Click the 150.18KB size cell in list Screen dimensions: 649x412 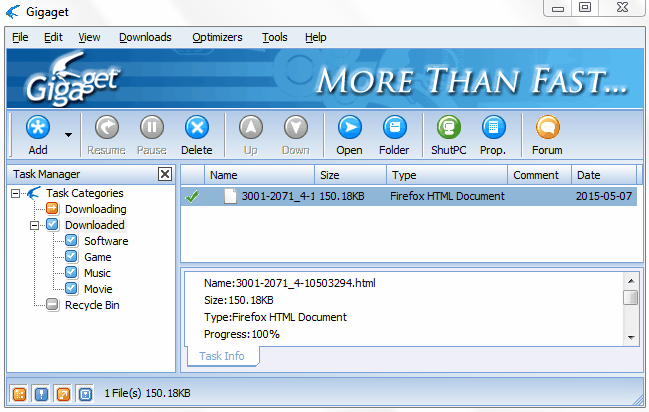tap(342, 196)
